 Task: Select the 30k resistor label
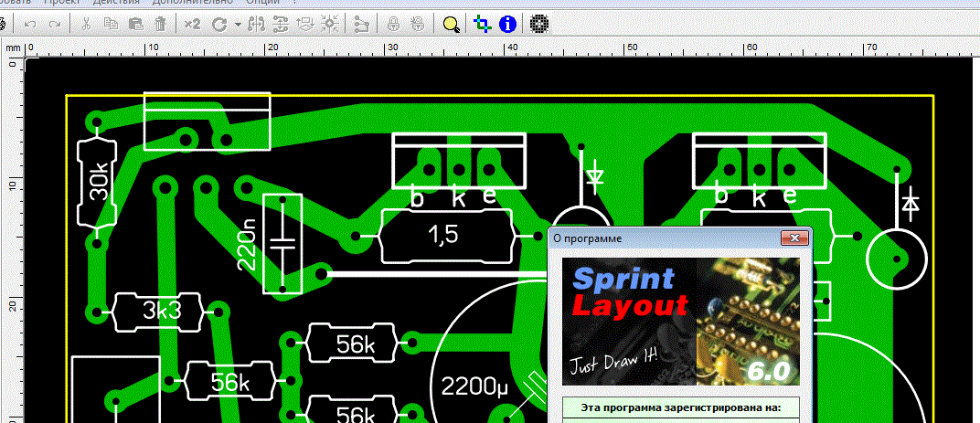100,183
